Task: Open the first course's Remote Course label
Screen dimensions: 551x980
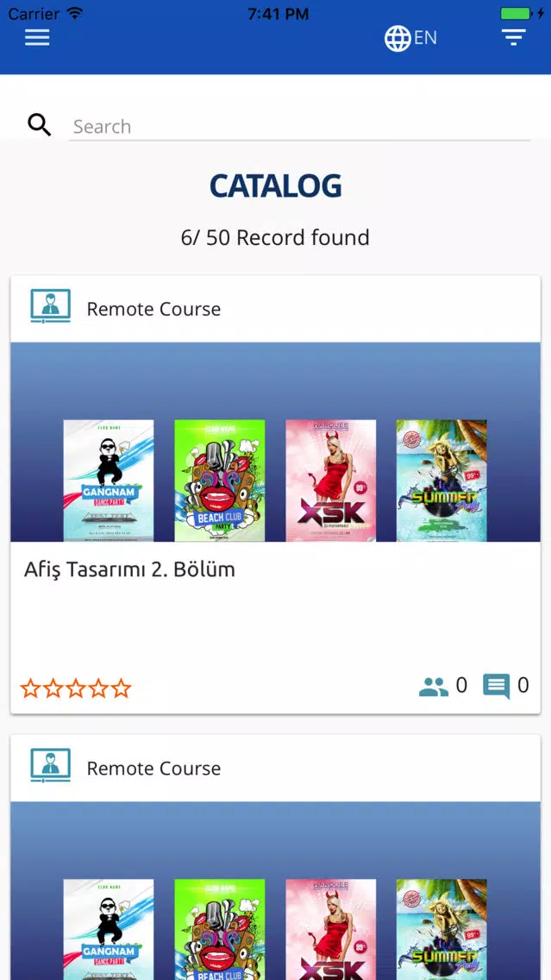Action: [x=153, y=309]
